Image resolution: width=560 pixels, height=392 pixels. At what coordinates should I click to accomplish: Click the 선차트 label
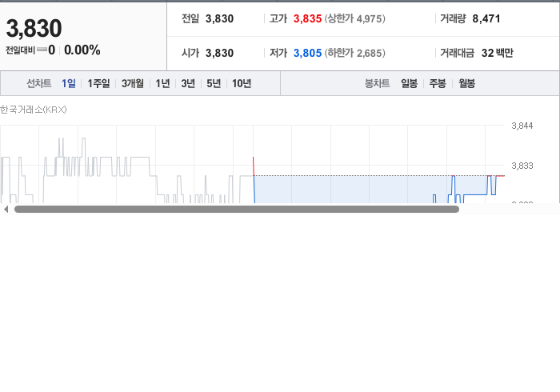[39, 83]
